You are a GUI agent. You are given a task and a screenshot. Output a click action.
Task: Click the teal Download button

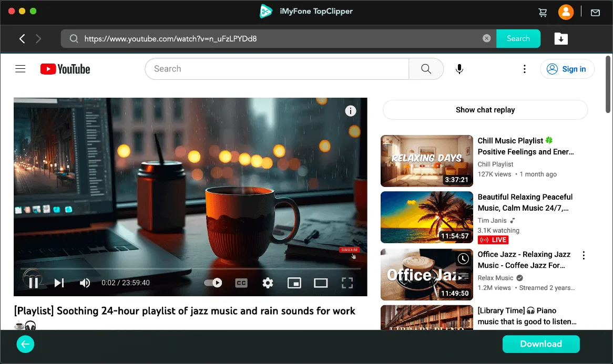(x=541, y=344)
